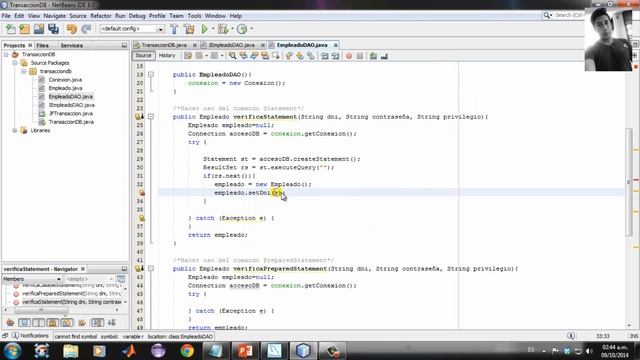
Task: Click the New File toolbar icon
Action: [x=11, y=29]
